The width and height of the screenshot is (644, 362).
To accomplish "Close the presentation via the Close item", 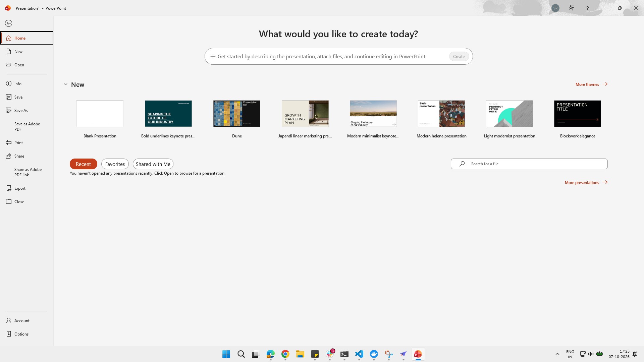I will 27,201.
